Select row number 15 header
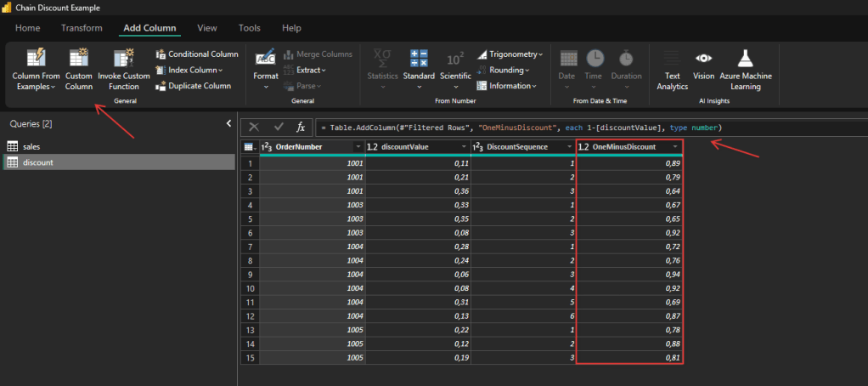Image resolution: width=868 pixels, height=386 pixels. point(251,357)
